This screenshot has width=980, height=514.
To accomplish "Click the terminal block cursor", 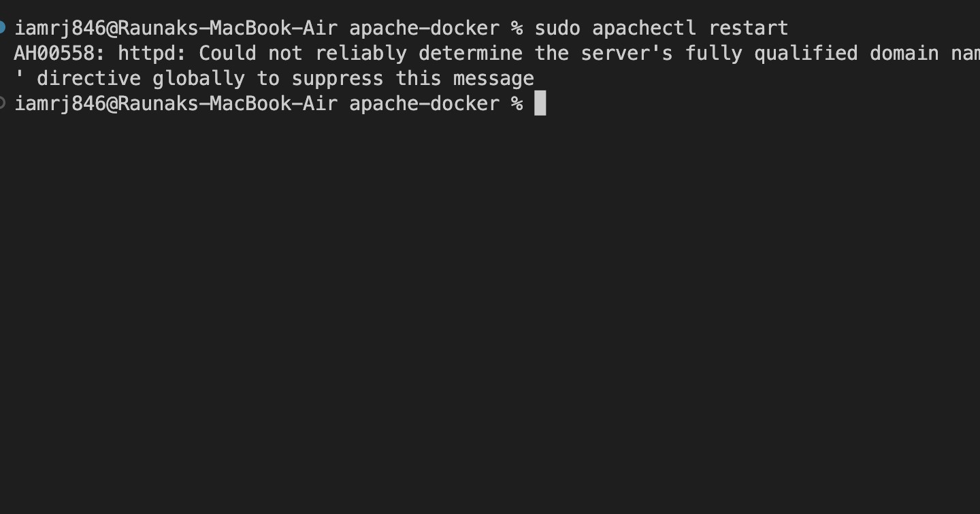I will [540, 103].
